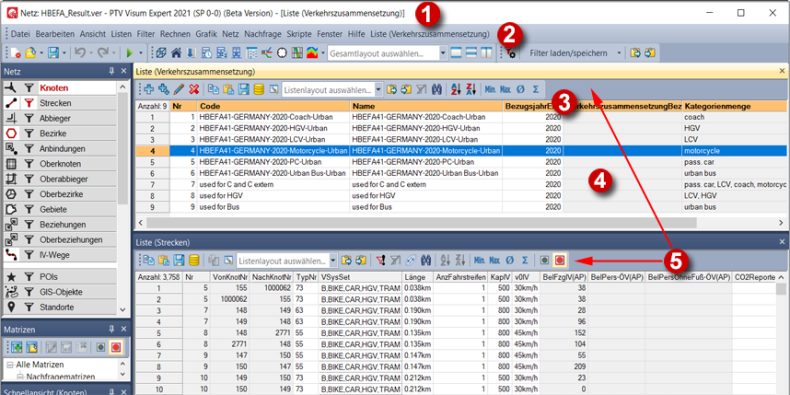
Task: Toggle filter icon for Abbieger in Netz panel
Action: click(30, 118)
